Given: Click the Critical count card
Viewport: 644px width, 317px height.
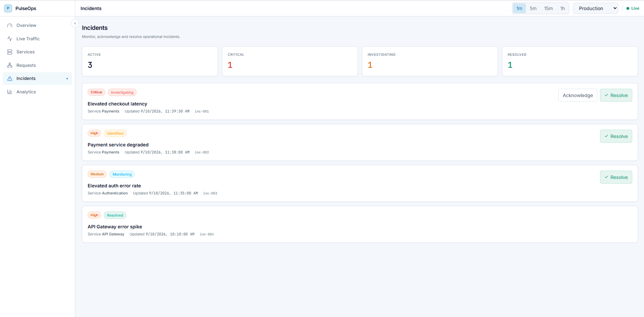Looking at the screenshot, I should coord(290,61).
